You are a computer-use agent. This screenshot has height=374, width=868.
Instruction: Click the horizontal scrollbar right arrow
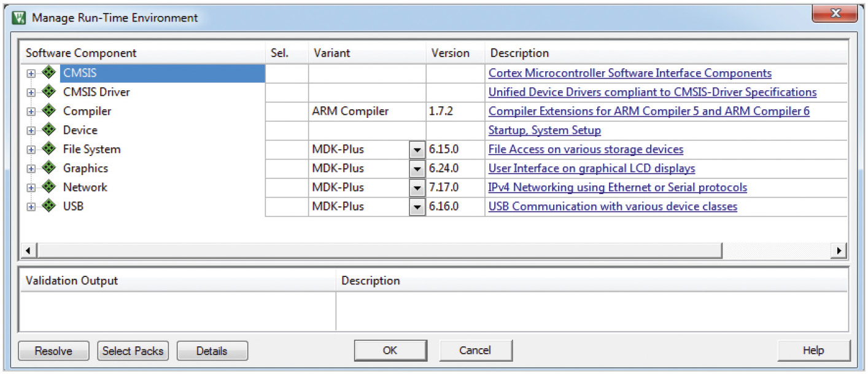click(839, 251)
